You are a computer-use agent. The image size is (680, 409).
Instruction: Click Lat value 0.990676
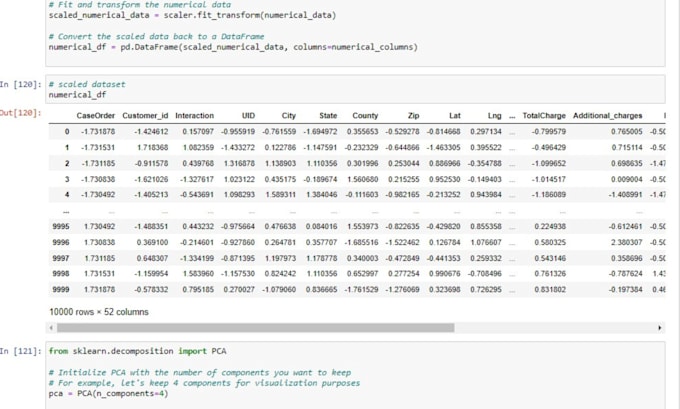tap(445, 274)
